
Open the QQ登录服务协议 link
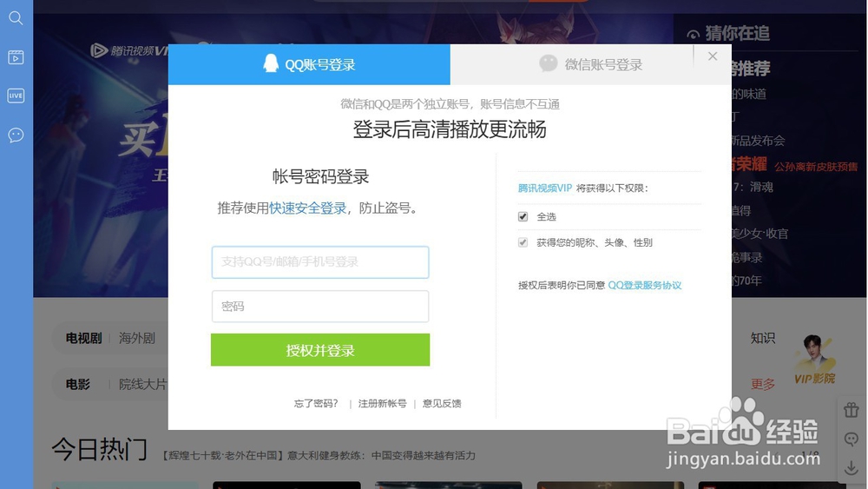point(644,285)
